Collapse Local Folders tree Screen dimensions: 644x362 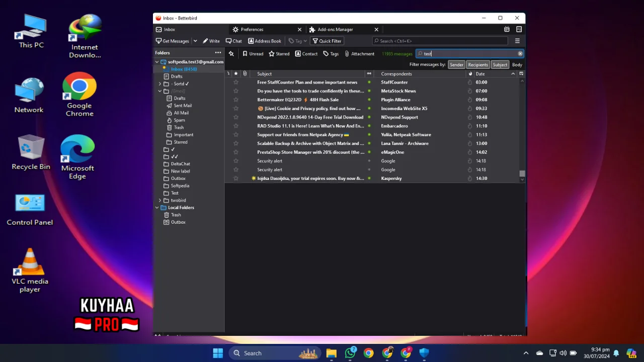click(157, 208)
